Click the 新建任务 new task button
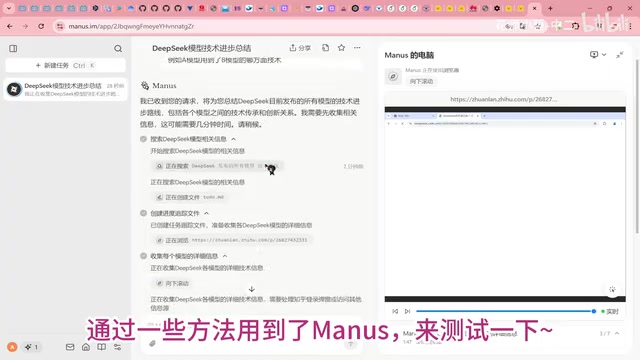The image size is (640, 360). 65,65
